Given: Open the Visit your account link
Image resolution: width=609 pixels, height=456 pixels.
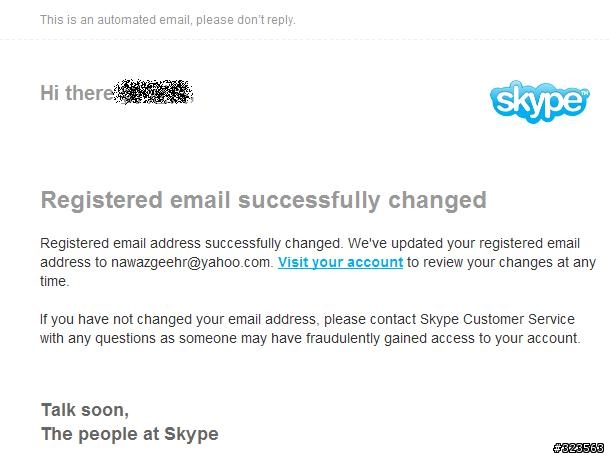Looking at the screenshot, I should [x=340, y=262].
